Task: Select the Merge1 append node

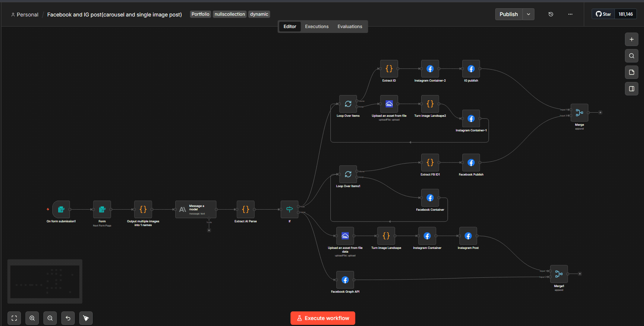Action: [559, 274]
